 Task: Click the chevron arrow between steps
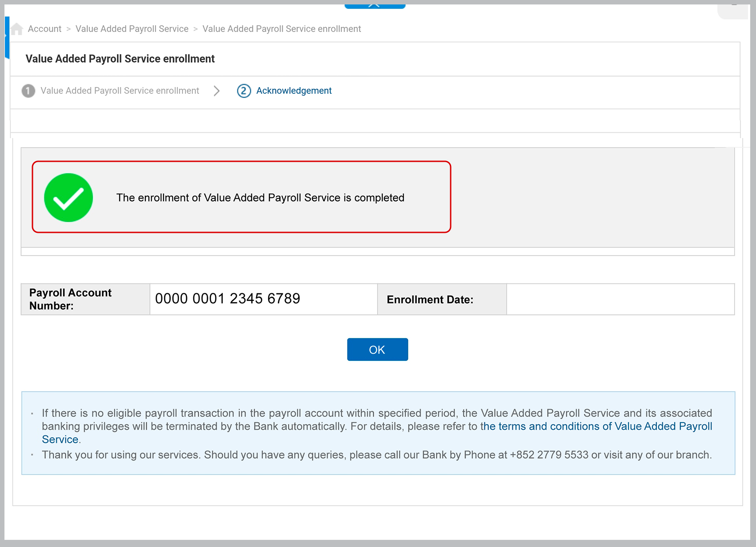(216, 91)
